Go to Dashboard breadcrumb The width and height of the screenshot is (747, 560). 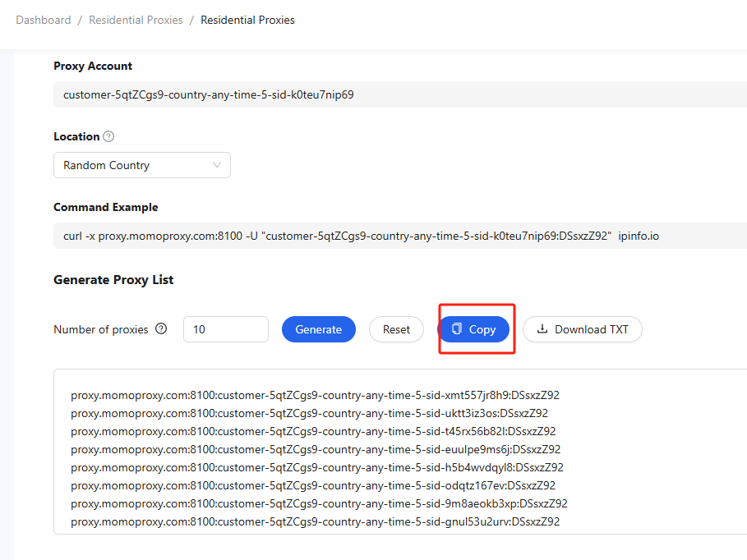44,20
